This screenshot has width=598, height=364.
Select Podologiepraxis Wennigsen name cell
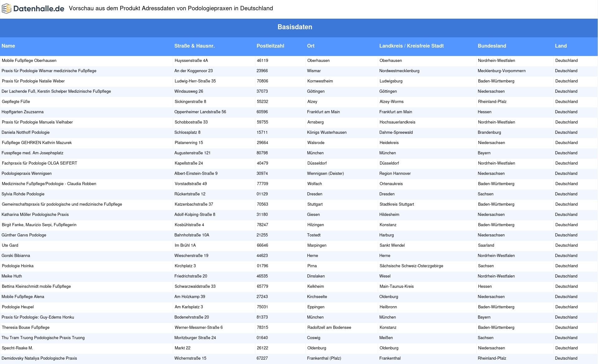click(x=26, y=174)
